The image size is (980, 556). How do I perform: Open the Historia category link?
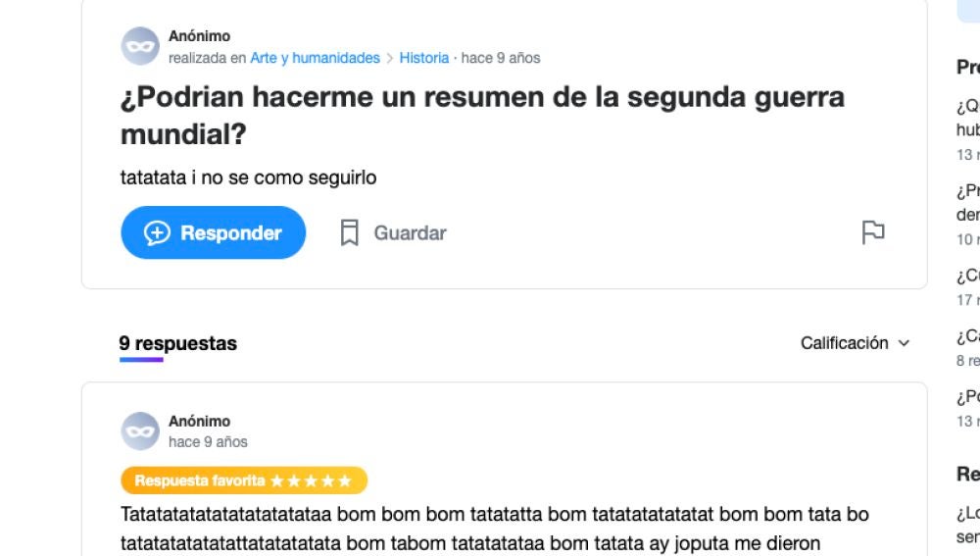423,58
